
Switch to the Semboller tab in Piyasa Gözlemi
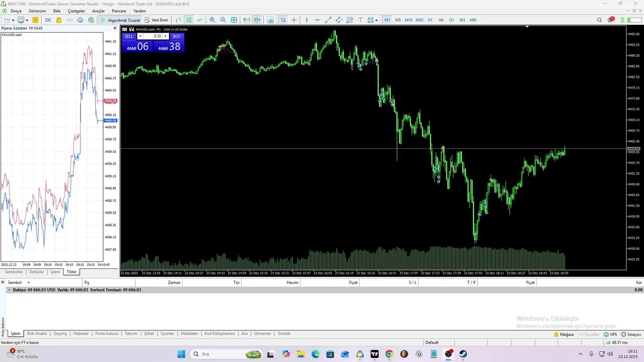coord(14,272)
